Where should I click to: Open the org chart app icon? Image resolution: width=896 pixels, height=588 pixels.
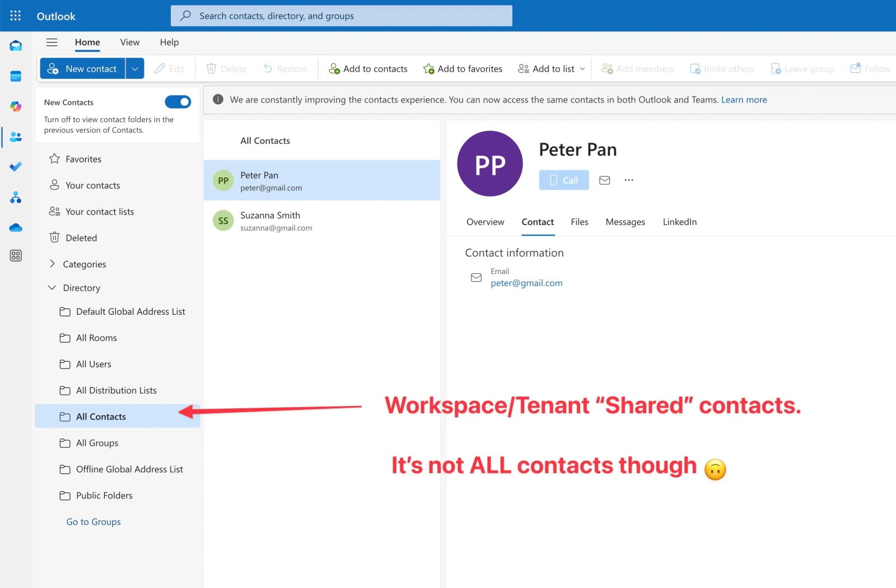click(16, 197)
